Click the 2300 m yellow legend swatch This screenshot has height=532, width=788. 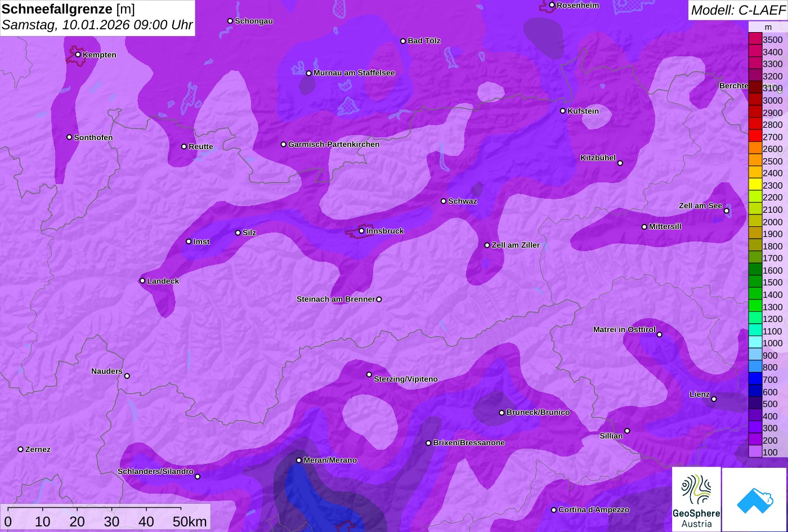click(755, 185)
